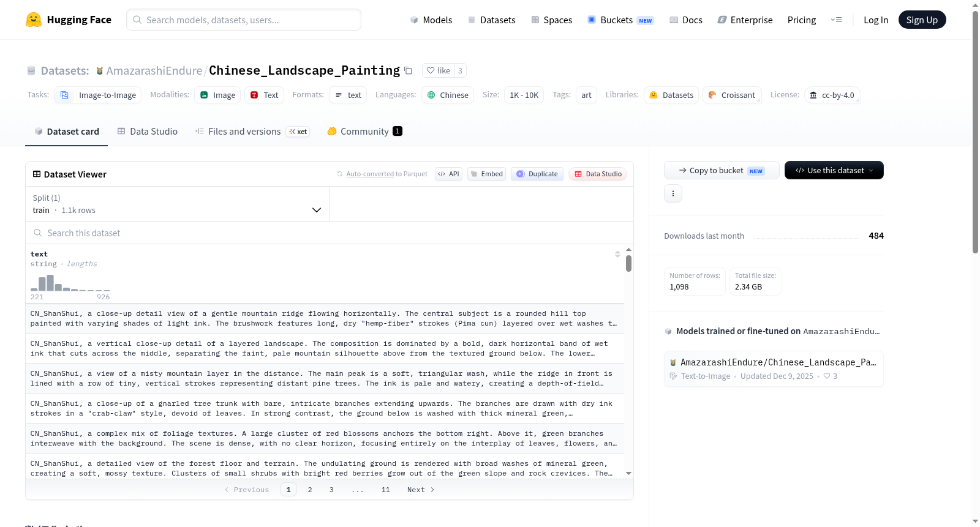Open the API button in viewer
980x527 pixels.
(x=448, y=174)
